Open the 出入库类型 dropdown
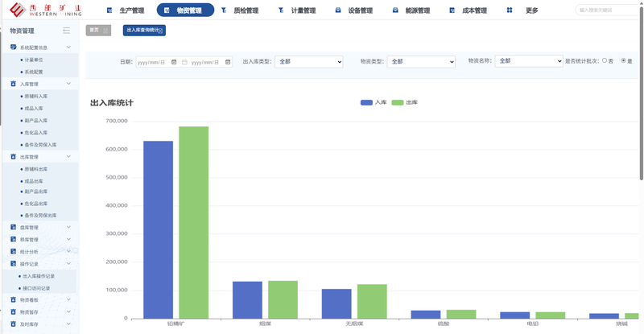The width and height of the screenshot is (644, 334). coord(309,62)
